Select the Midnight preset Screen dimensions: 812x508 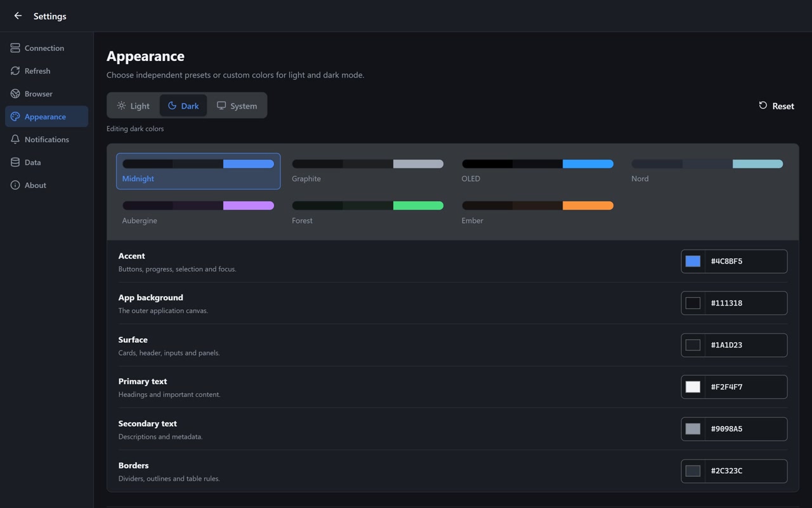pyautogui.click(x=198, y=171)
